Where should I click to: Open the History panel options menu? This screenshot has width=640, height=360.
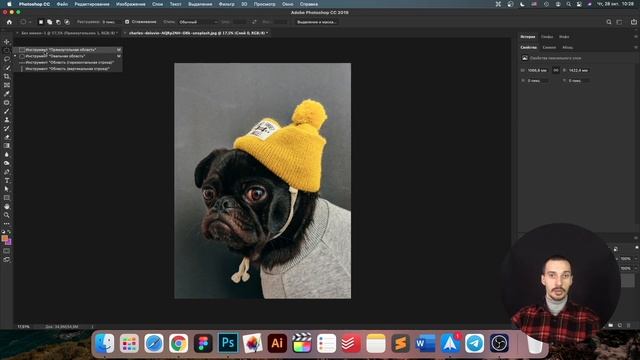click(x=636, y=37)
